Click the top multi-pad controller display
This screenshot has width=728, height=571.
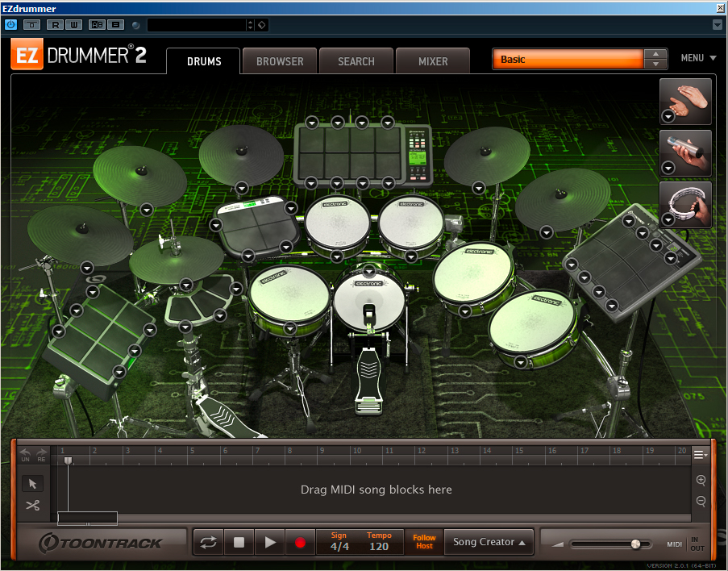pos(417,156)
